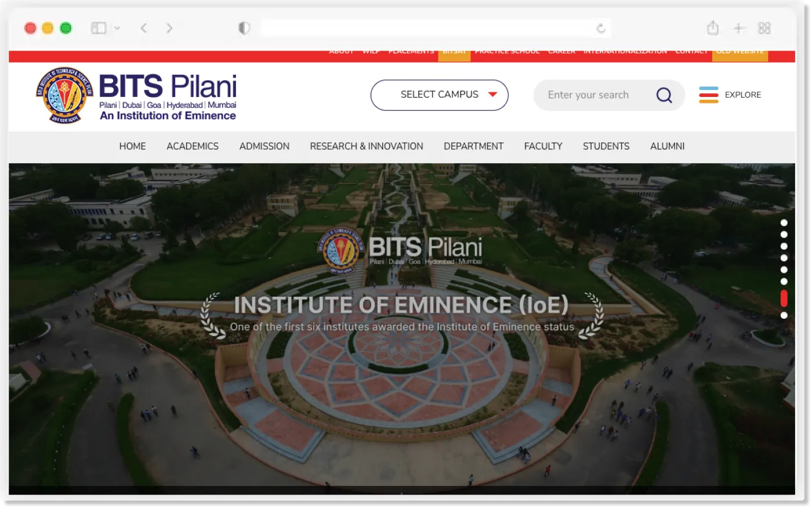
Task: Go back with the browser back arrow
Action: click(x=144, y=28)
